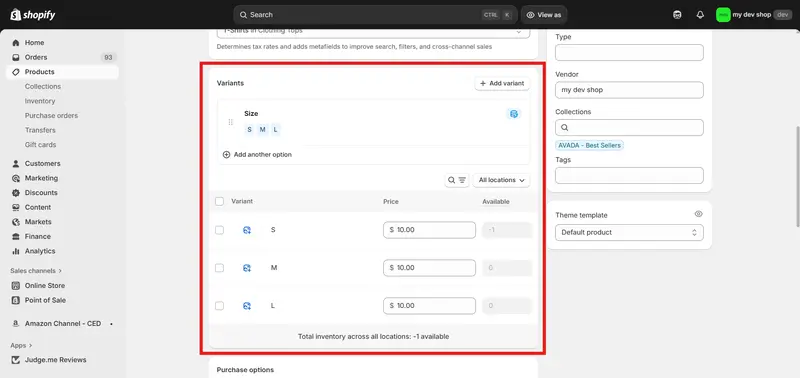Open the All locations dropdown
The image size is (800, 378).
[x=502, y=180]
